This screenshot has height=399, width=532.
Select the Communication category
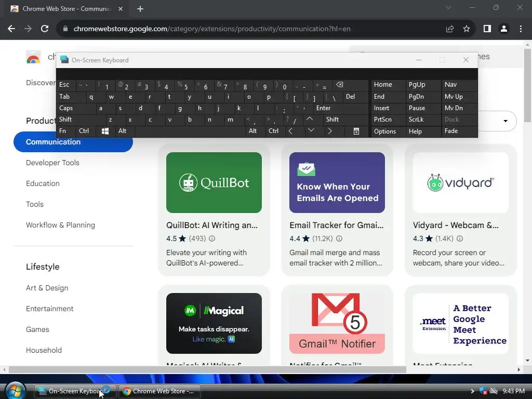pos(73,142)
